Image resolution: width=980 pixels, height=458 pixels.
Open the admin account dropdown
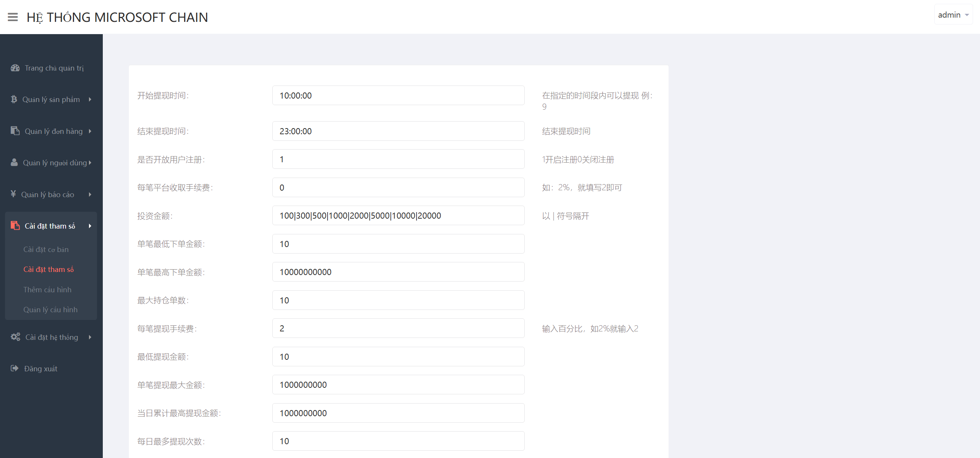(954, 15)
